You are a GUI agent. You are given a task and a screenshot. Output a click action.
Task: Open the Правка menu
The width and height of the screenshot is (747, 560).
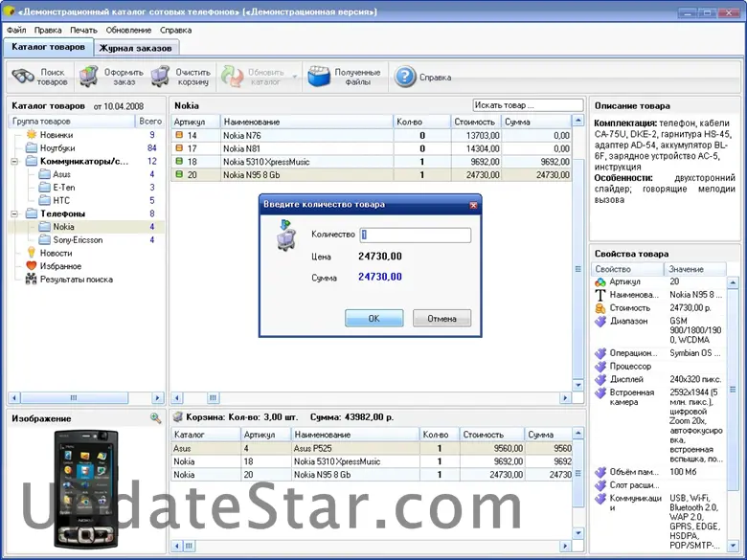pos(48,30)
